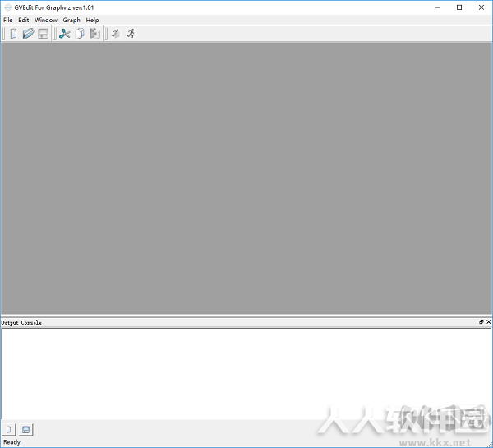Click the Copy toolbar icon
493x448 pixels.
coord(80,34)
